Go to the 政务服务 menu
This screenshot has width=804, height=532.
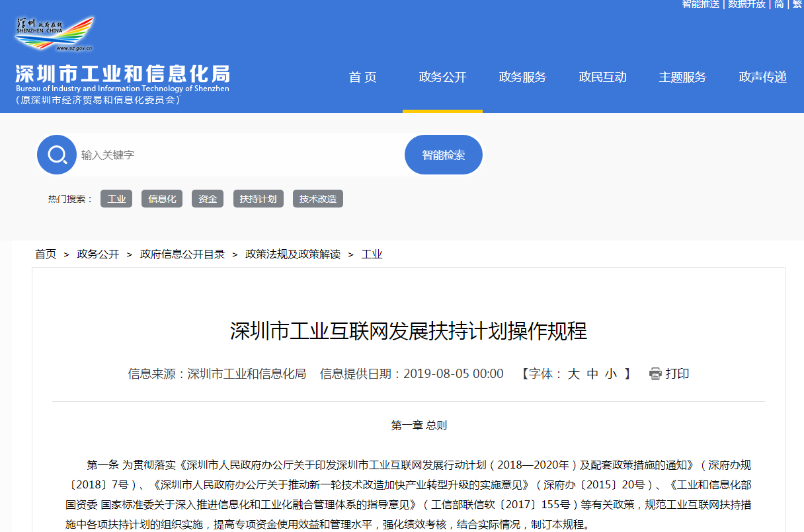[522, 77]
